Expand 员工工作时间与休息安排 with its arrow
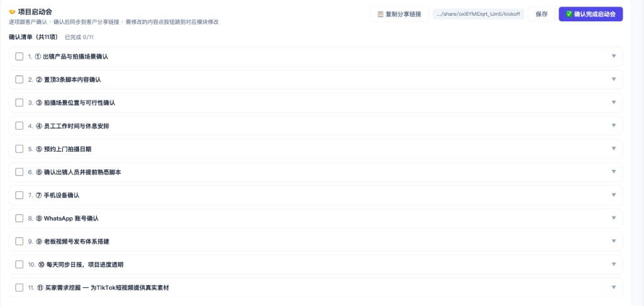This screenshot has height=306, width=644. (x=614, y=125)
